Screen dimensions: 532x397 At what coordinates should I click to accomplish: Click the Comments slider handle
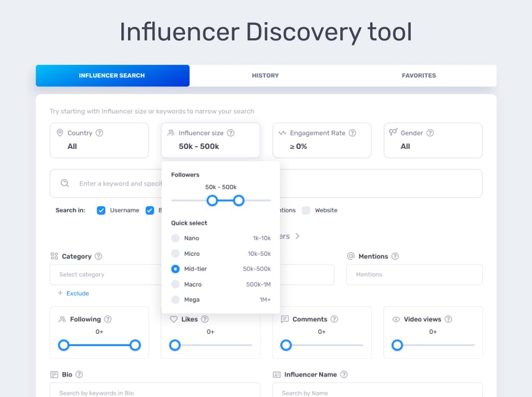click(286, 345)
